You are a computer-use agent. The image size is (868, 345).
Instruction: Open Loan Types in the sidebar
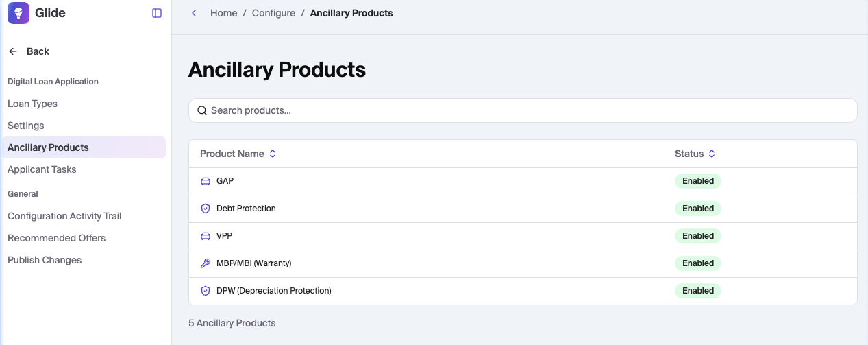coord(32,104)
